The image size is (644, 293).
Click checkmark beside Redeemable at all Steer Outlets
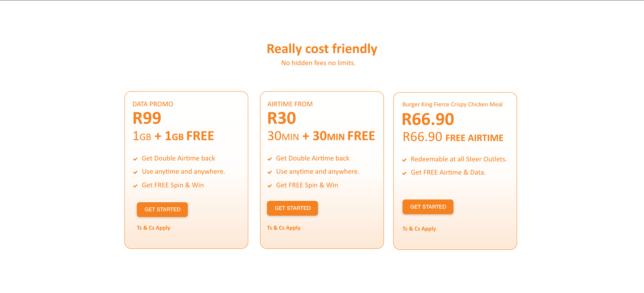[405, 160]
